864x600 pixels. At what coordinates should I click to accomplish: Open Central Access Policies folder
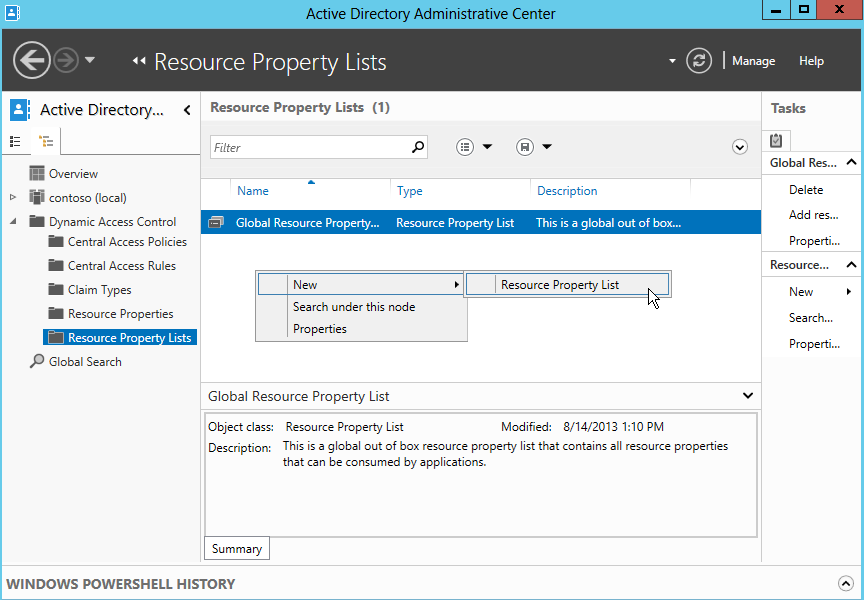pos(127,242)
